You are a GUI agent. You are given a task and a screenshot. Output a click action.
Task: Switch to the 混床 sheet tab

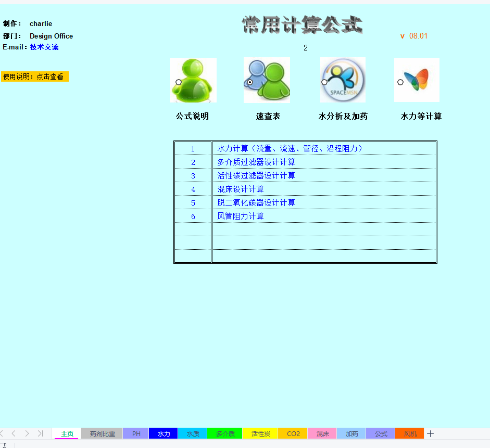[x=322, y=433]
